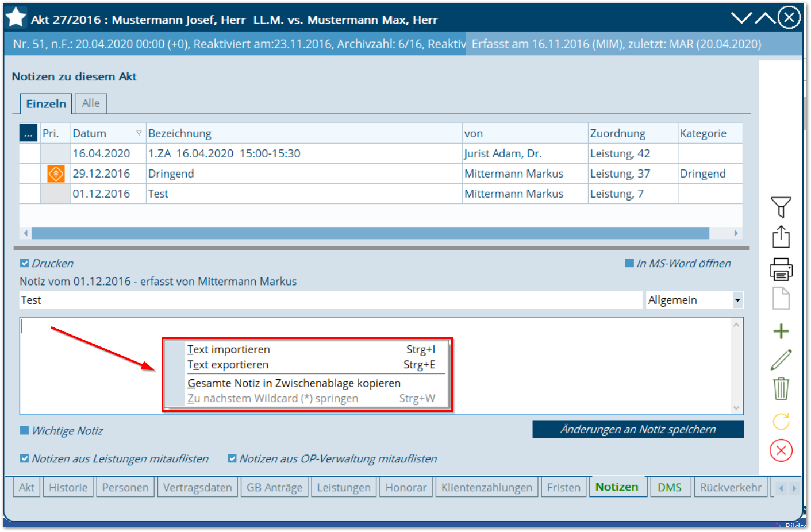Click scroll left arrow of notes table
Image resolution: width=811 pixels, height=532 pixels.
pos(25,233)
